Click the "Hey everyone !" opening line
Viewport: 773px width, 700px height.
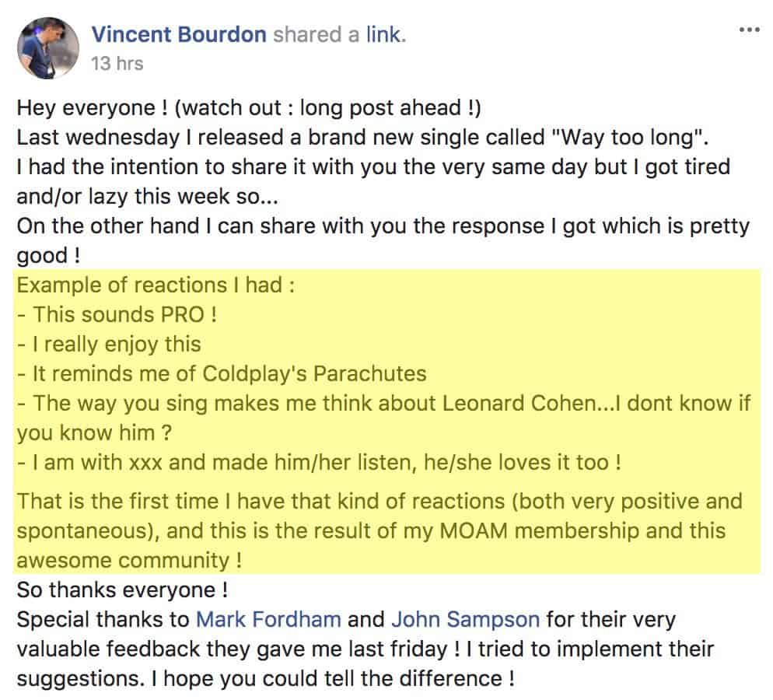click(93, 107)
